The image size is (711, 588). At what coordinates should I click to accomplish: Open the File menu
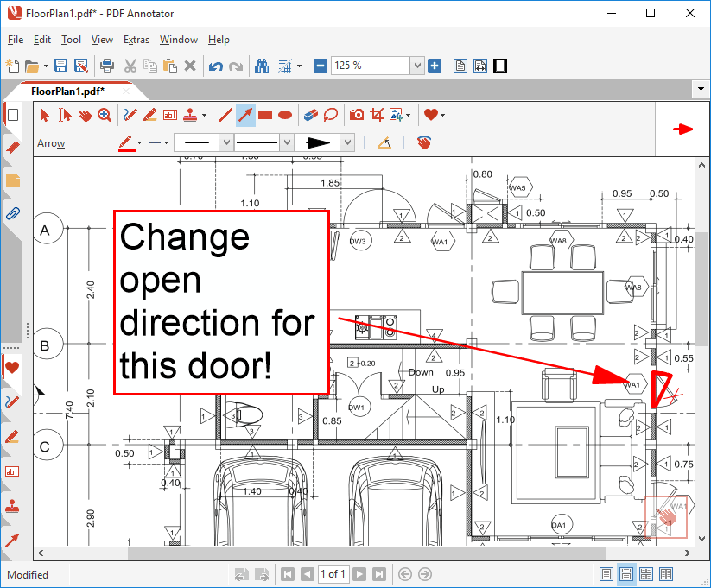pos(16,40)
